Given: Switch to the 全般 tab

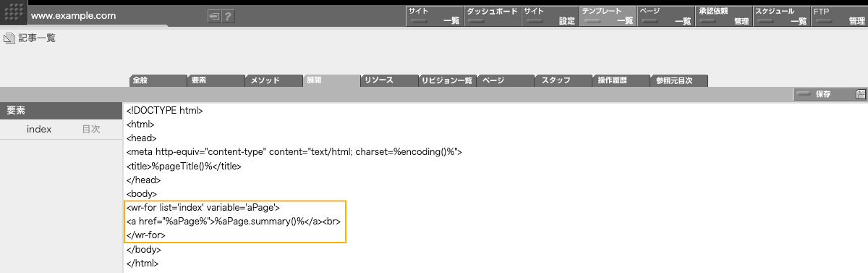Looking at the screenshot, I should click(158, 80).
